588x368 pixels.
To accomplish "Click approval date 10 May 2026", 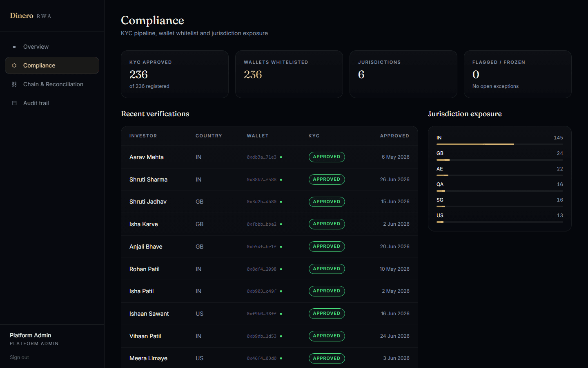I will click(394, 269).
